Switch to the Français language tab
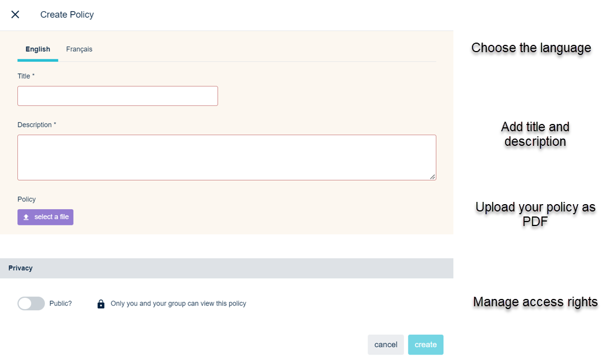Viewport: 615px width, 364px height. pyautogui.click(x=79, y=49)
